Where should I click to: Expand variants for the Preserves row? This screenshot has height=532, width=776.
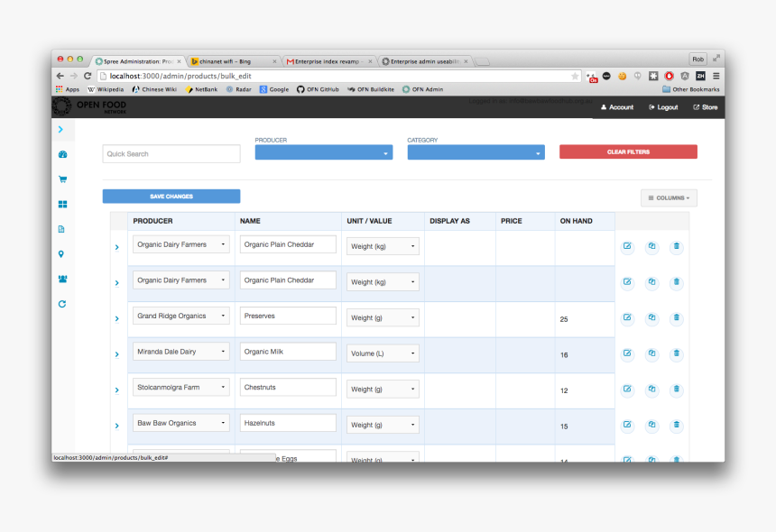click(117, 319)
